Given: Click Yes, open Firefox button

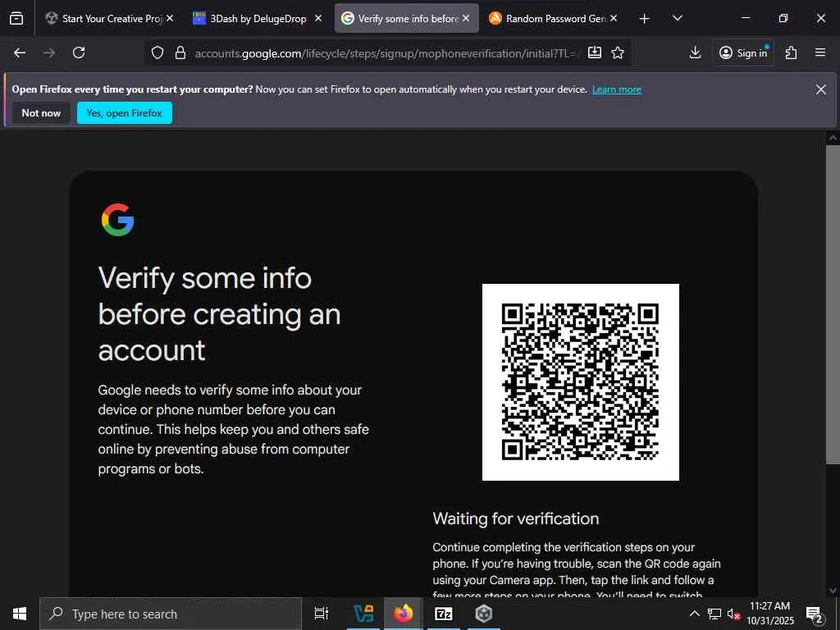Looking at the screenshot, I should 125,113.
